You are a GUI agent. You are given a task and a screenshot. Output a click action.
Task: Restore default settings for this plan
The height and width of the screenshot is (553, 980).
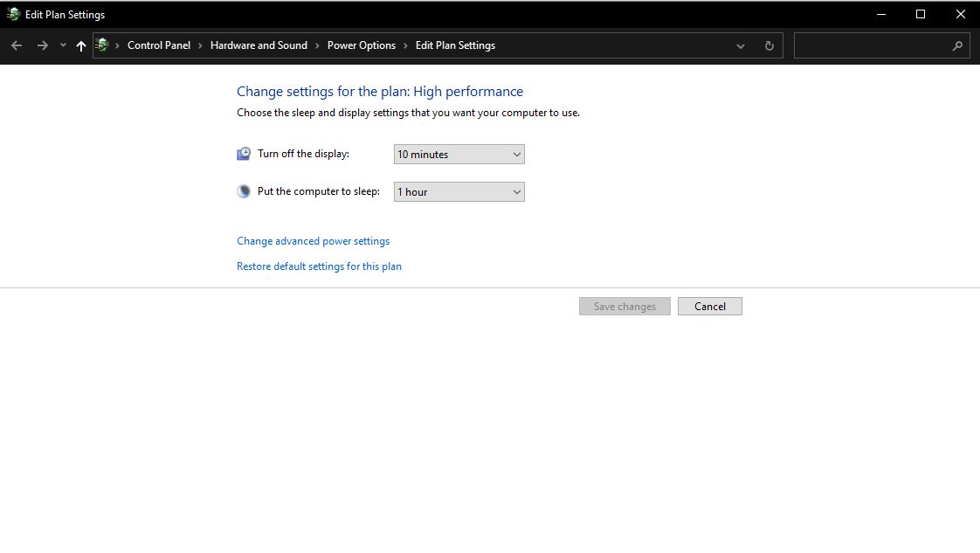[319, 266]
